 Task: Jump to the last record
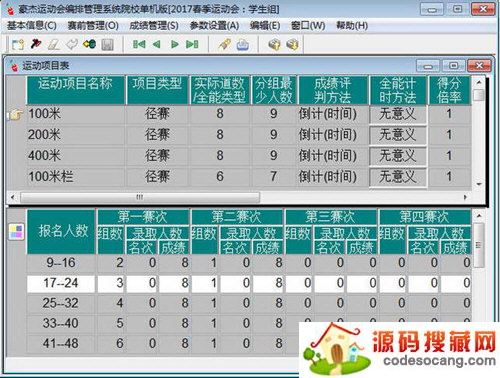coord(192,44)
